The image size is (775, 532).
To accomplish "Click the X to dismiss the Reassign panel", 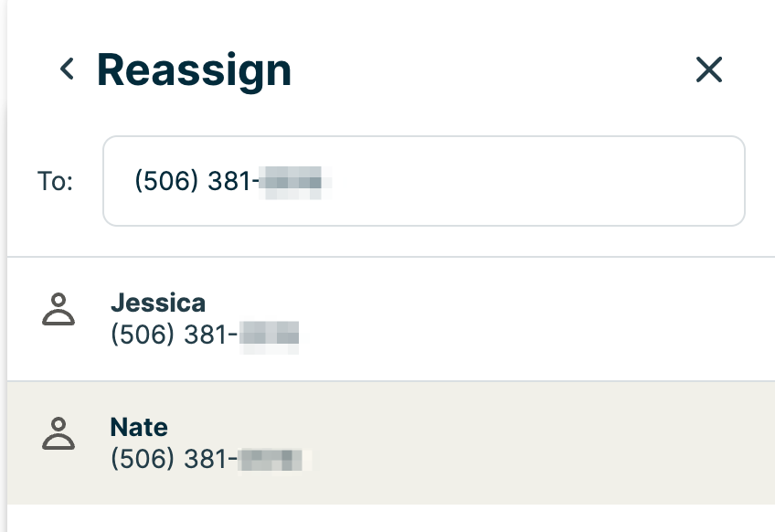I will click(709, 69).
